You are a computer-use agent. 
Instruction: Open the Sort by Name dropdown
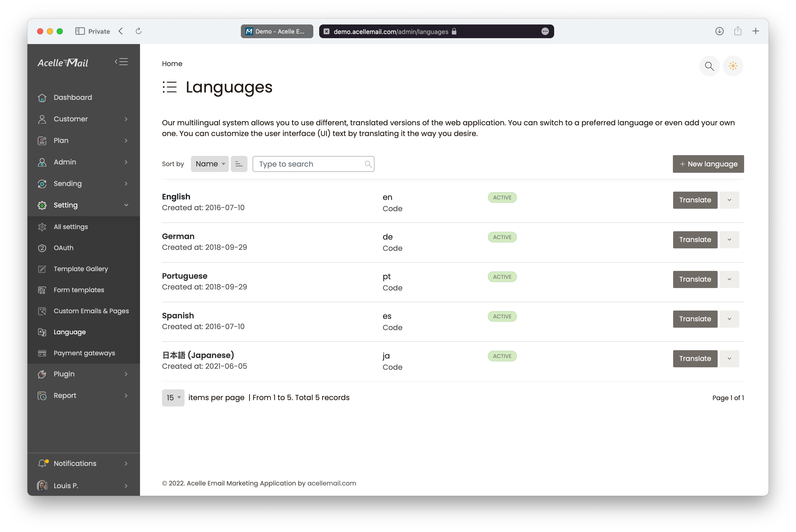210,164
